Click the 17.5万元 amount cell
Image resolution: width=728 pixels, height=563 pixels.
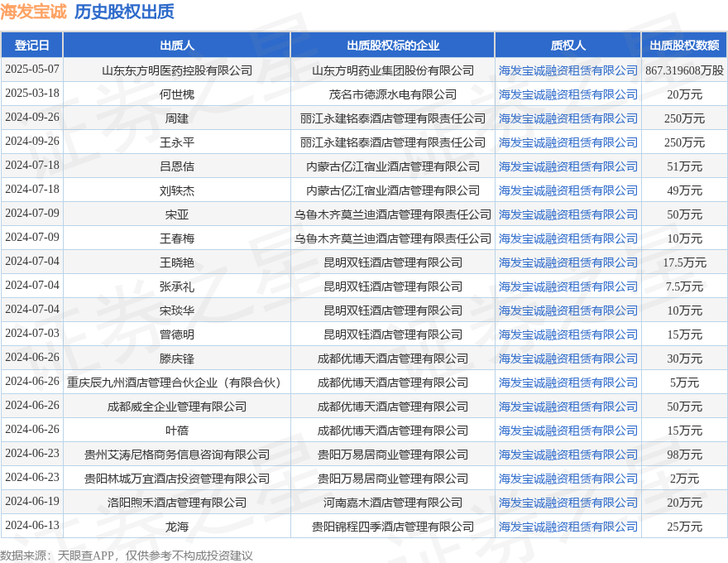[x=684, y=262]
